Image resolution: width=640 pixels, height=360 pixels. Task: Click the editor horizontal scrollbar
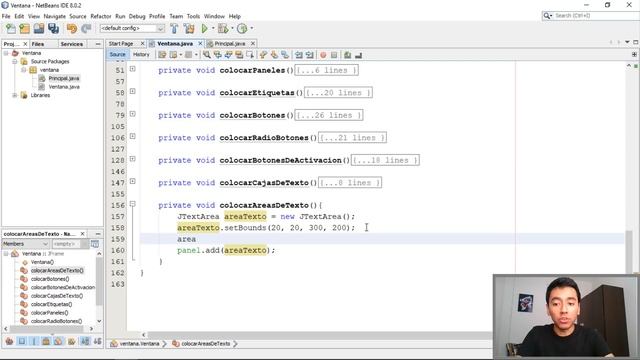[x=320, y=335]
